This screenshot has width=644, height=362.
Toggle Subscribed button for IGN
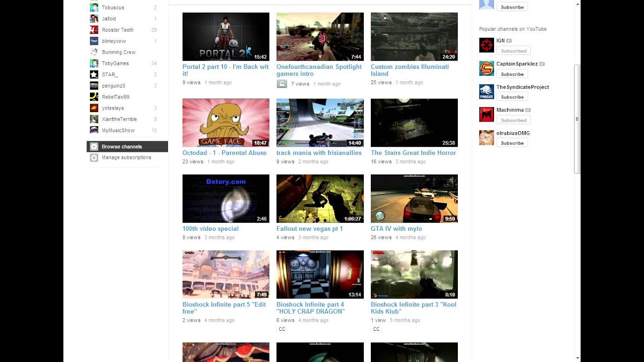[513, 51]
